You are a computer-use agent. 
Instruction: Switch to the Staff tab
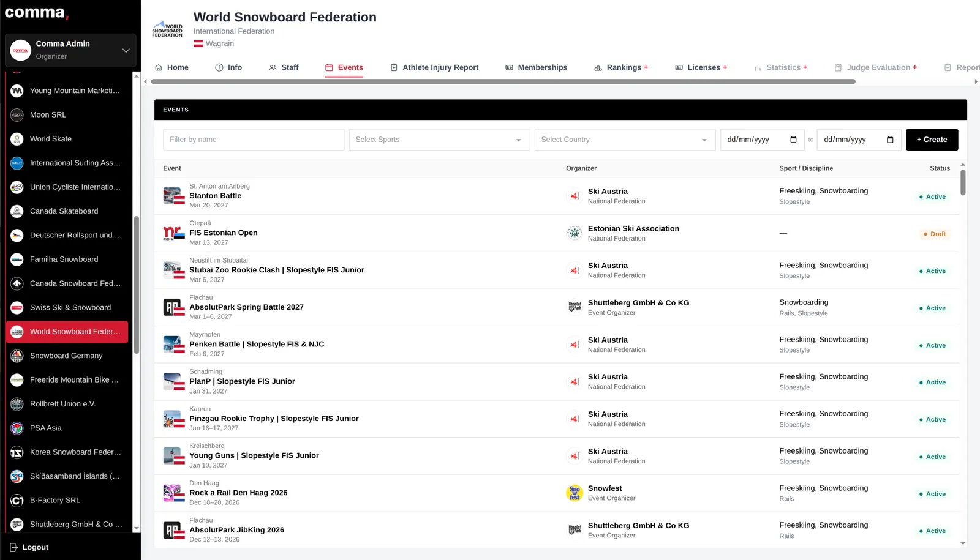[x=284, y=67]
